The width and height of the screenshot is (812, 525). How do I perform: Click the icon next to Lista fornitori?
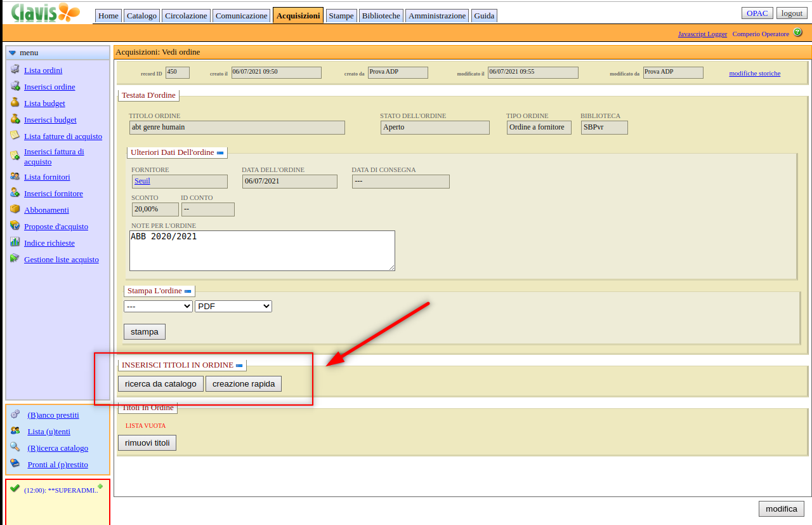click(x=15, y=176)
